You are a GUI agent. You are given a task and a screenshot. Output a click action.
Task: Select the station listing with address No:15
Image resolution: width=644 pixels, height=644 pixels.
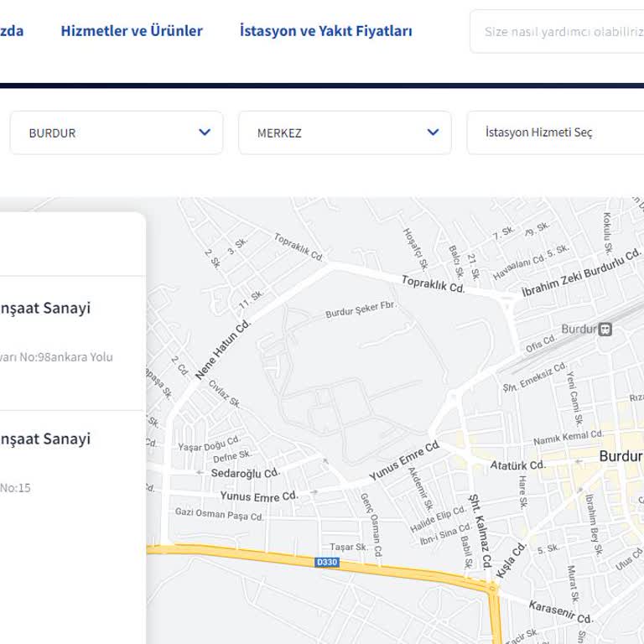click(x=50, y=461)
